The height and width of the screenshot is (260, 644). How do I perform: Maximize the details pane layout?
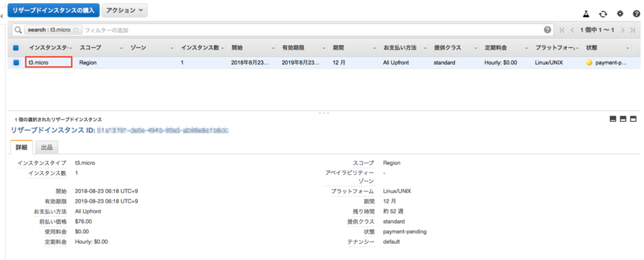pyautogui.click(x=633, y=119)
